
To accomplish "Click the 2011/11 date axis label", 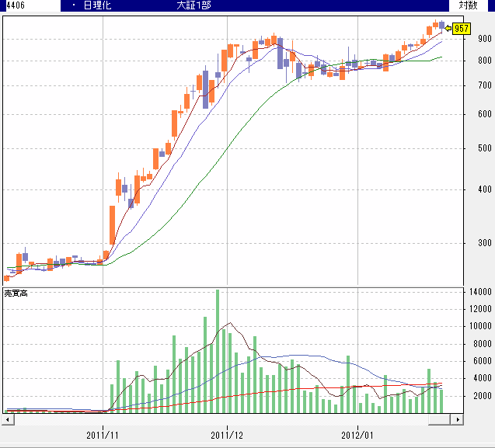I will click(103, 436).
